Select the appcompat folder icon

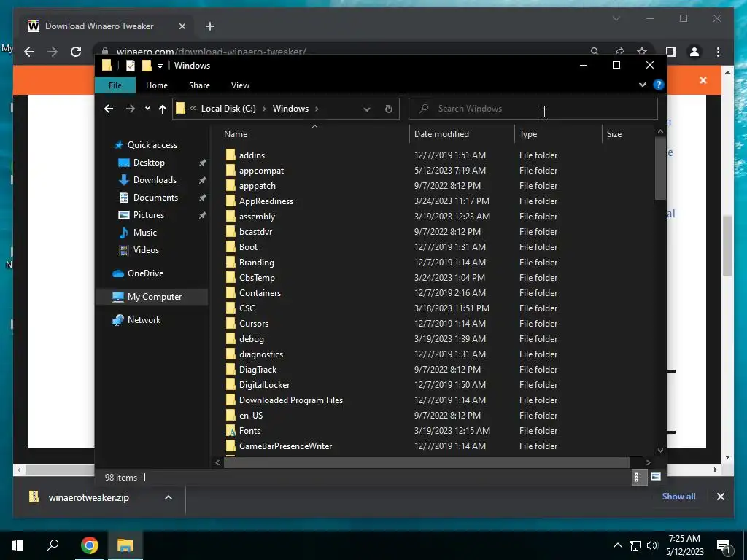click(x=231, y=170)
